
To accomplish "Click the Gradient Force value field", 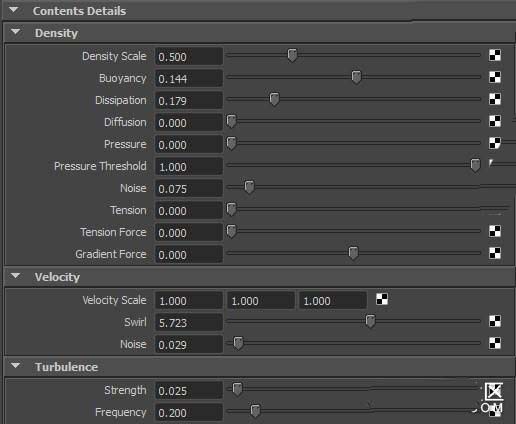I will click(x=189, y=254).
